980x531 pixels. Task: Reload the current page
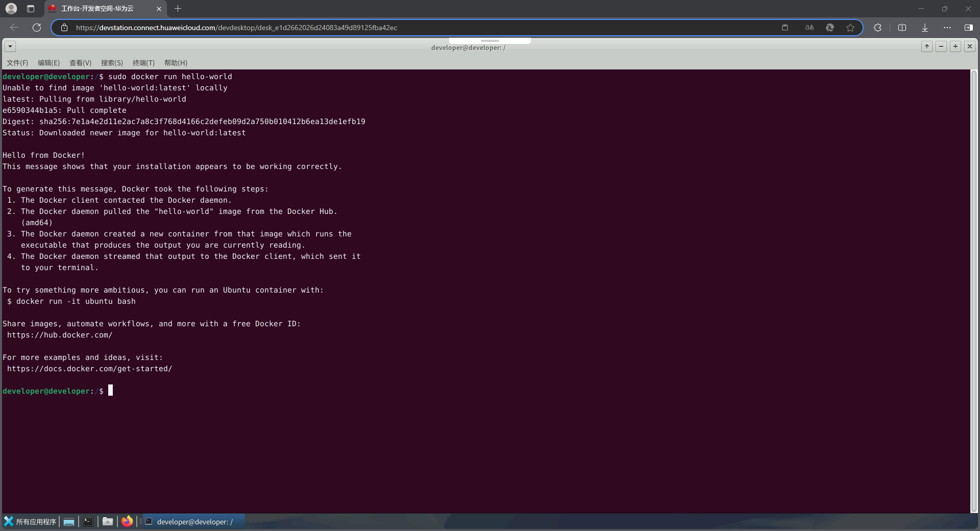[x=37, y=28]
